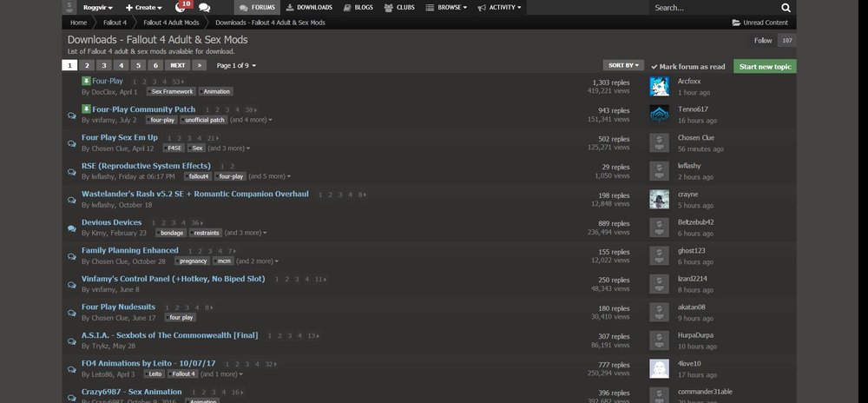Open the messages chat bubbles icon
This screenshot has height=403, width=868.
tap(204, 8)
